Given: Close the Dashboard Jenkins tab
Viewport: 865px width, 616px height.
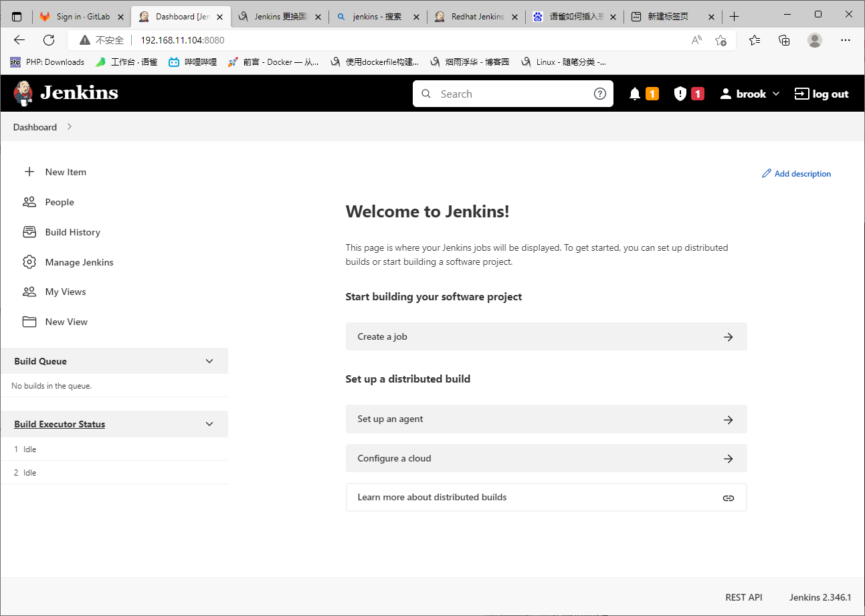Looking at the screenshot, I should 220,17.
